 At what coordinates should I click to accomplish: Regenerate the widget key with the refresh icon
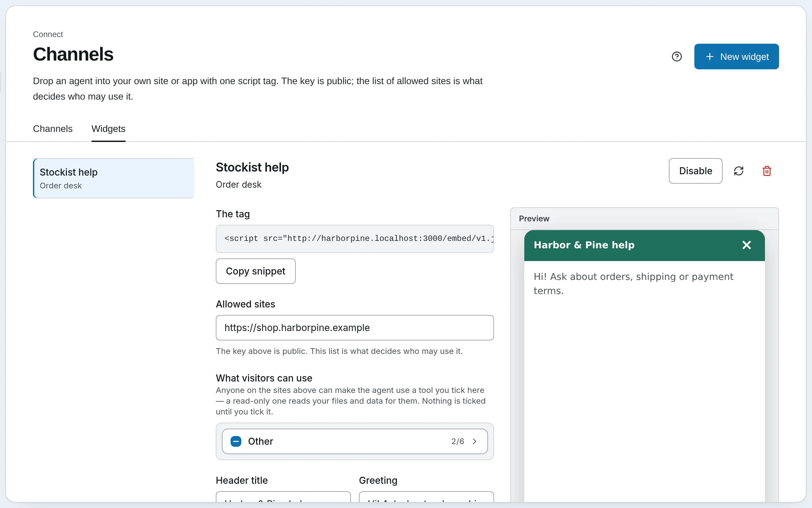[738, 171]
